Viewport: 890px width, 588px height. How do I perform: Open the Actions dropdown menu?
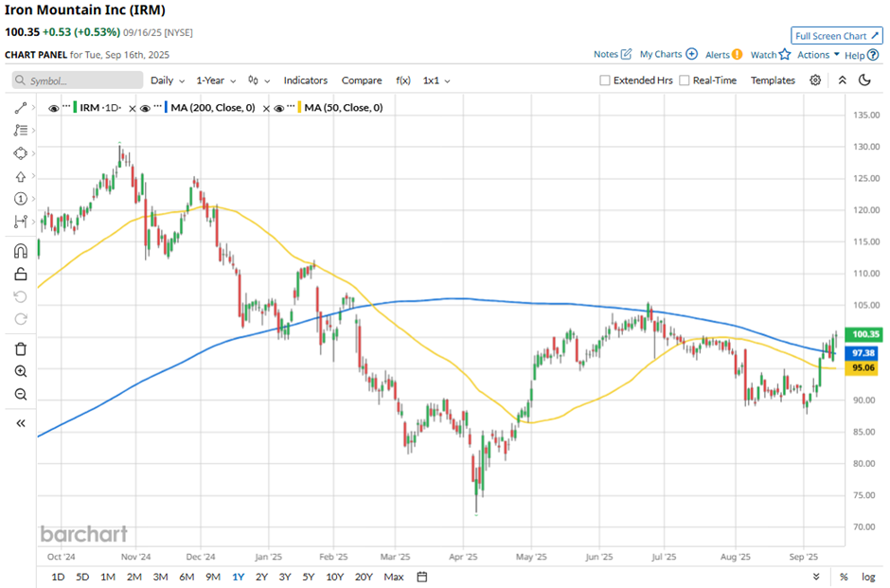click(x=818, y=55)
